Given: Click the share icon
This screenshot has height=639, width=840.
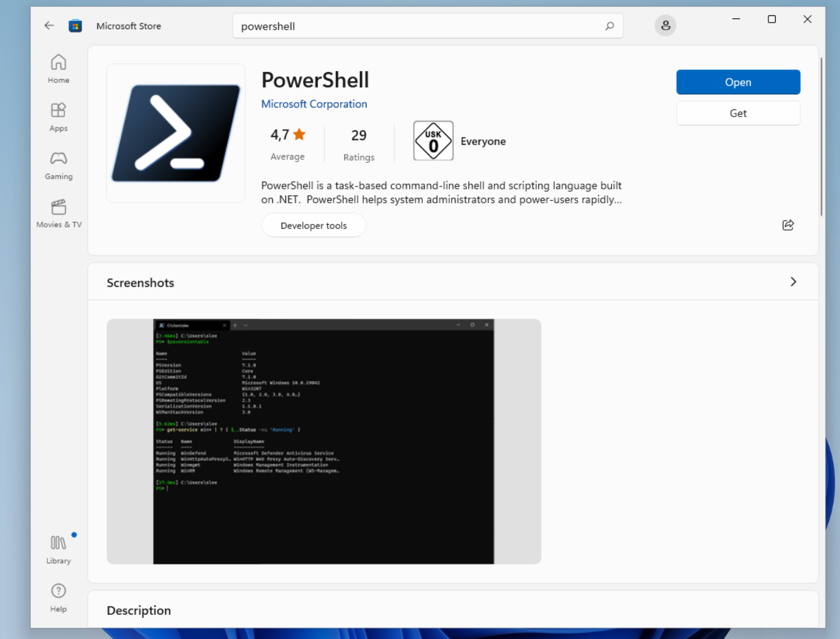Looking at the screenshot, I should (788, 225).
